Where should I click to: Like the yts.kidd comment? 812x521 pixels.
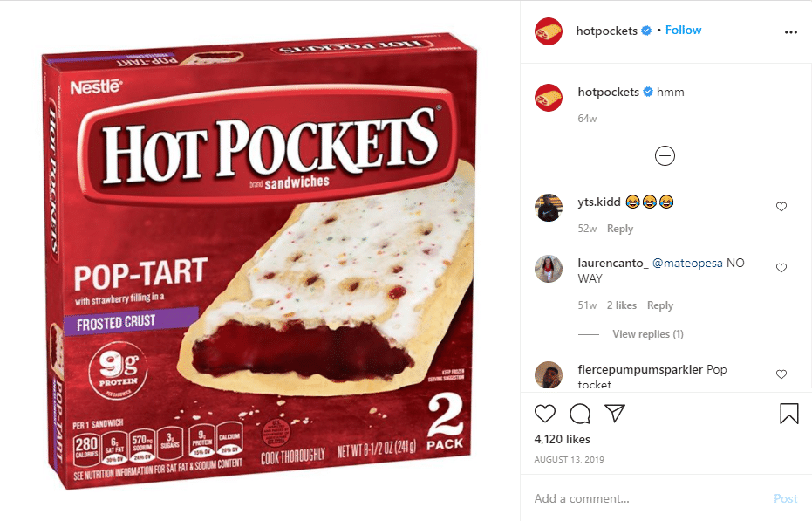[x=781, y=207]
